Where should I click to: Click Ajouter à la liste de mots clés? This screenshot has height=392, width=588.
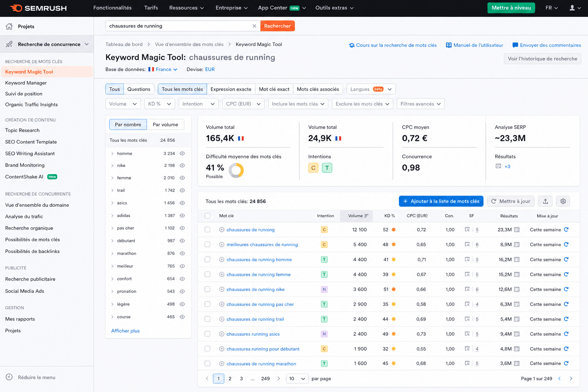(x=441, y=201)
